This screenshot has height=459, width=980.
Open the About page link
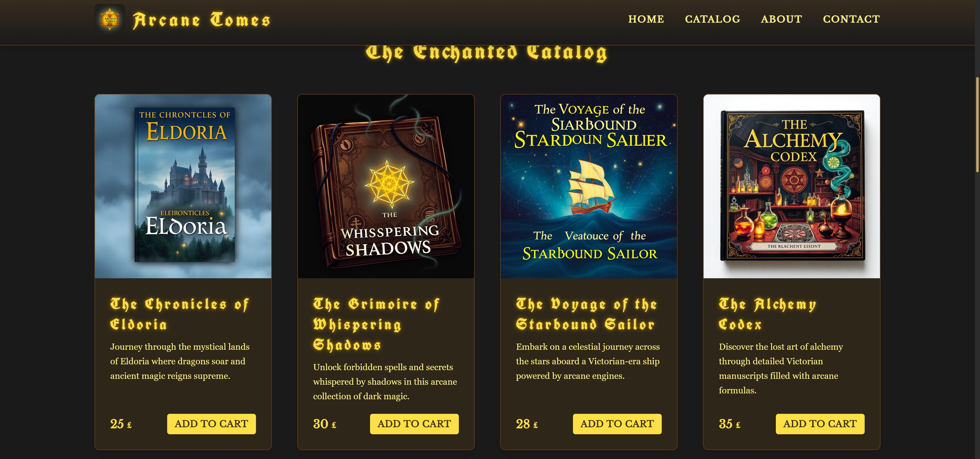781,19
